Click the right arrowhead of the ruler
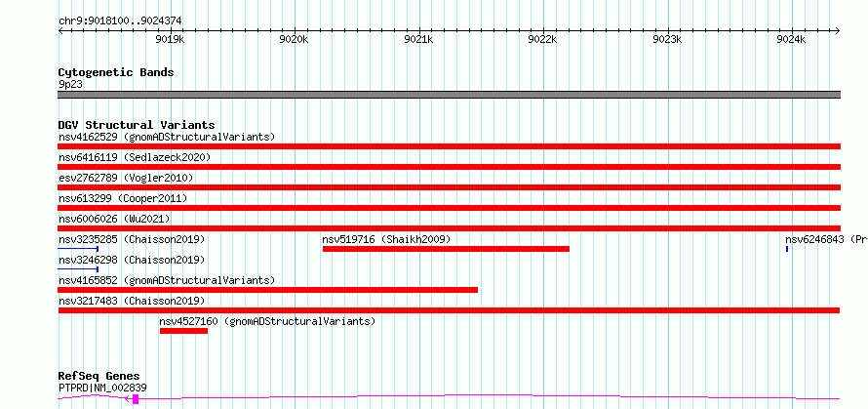Viewport: 868px width, 409px height. point(838,30)
